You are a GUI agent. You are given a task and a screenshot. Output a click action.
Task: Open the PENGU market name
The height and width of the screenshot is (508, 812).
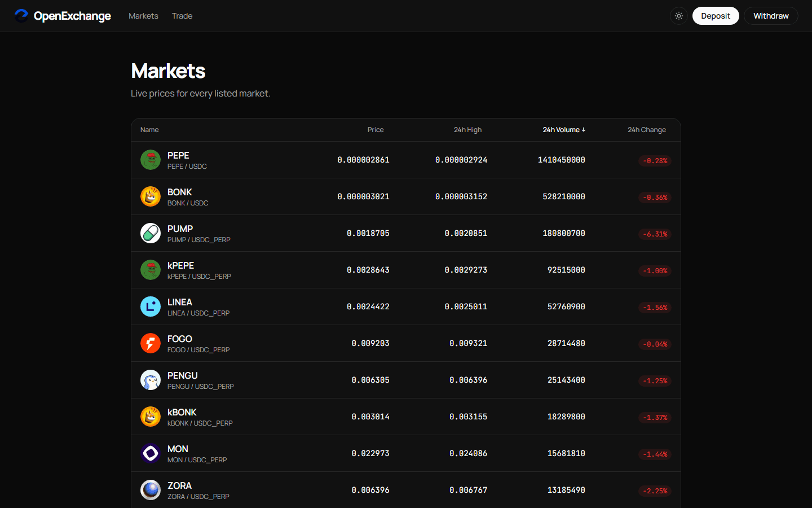point(183,375)
